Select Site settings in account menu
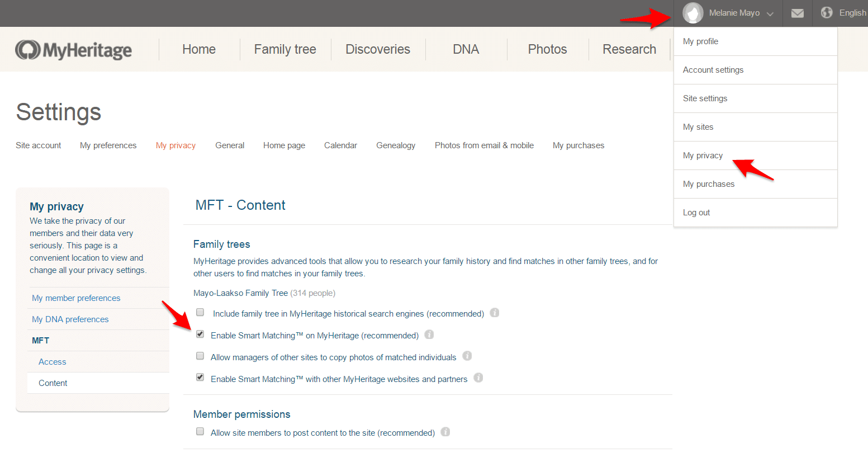 pyautogui.click(x=756, y=98)
